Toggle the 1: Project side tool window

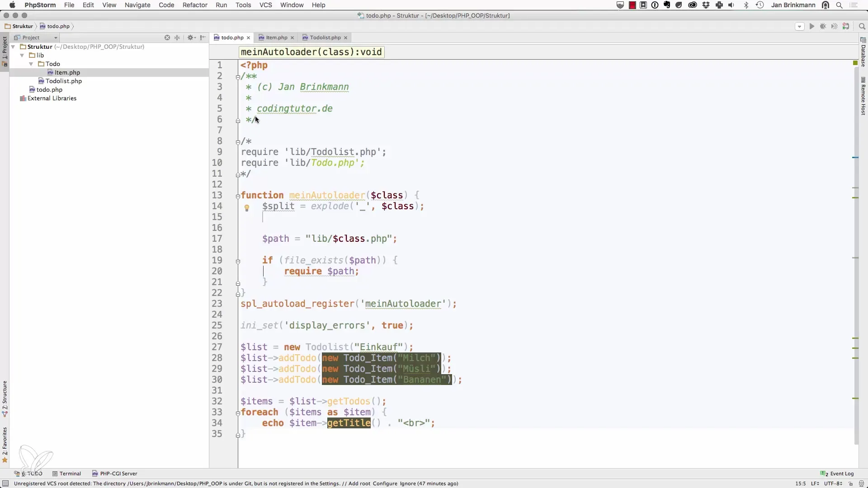[x=5, y=51]
